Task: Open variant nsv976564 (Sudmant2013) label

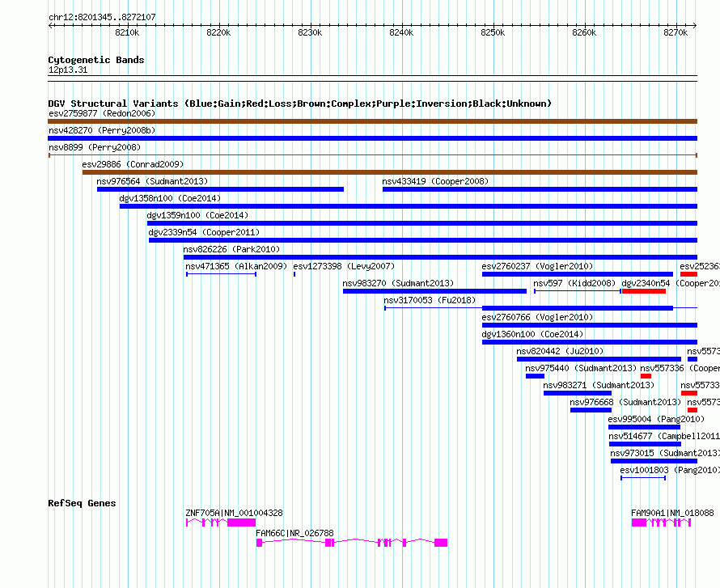Action: (152, 181)
